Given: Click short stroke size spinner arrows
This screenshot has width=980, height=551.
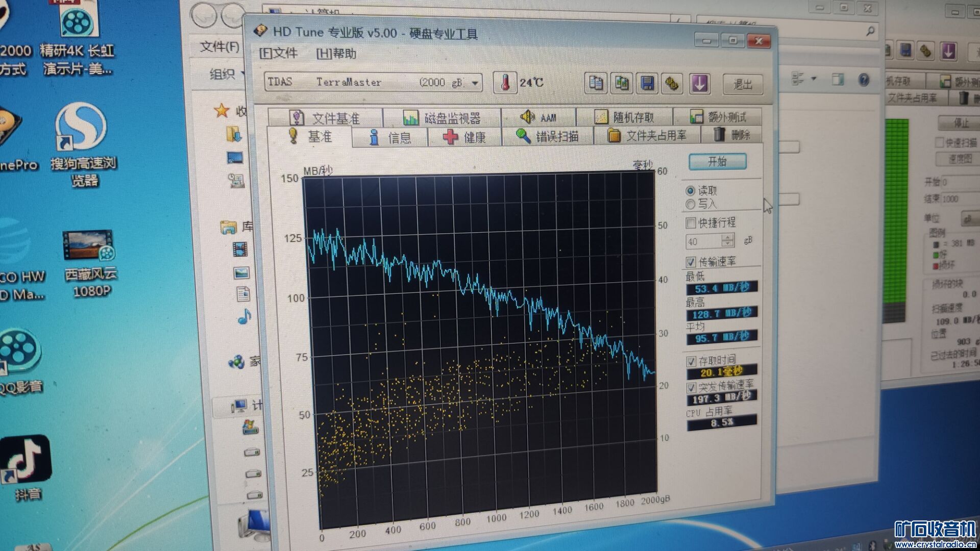Looking at the screenshot, I should point(728,240).
